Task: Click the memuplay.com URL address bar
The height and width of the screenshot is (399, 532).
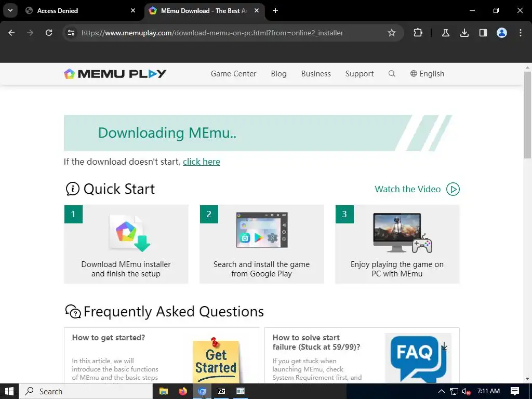Action: click(x=212, y=33)
